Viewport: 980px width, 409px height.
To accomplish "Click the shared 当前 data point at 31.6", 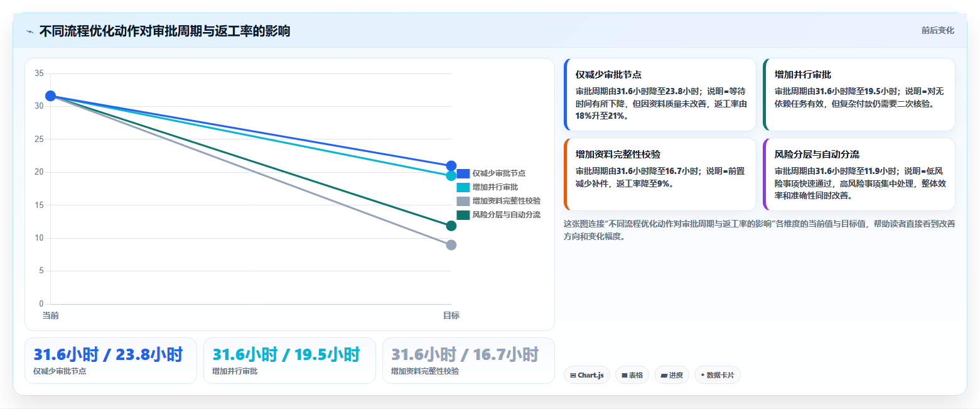I will click(x=51, y=96).
